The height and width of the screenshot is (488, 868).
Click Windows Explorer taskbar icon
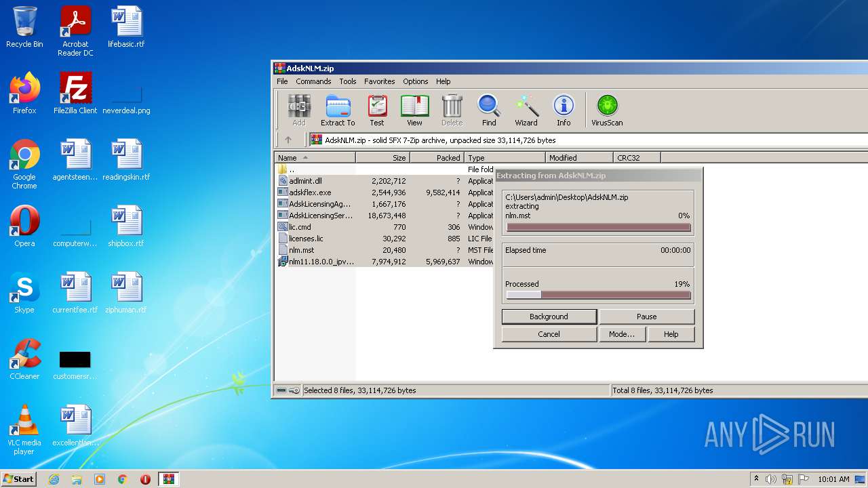[77, 479]
